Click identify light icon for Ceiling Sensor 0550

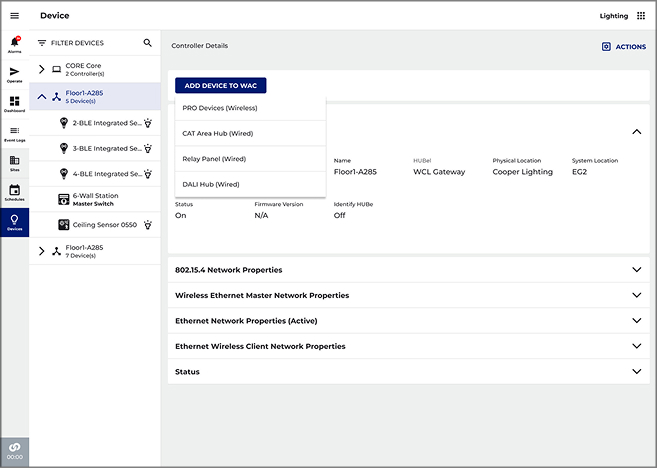(148, 225)
